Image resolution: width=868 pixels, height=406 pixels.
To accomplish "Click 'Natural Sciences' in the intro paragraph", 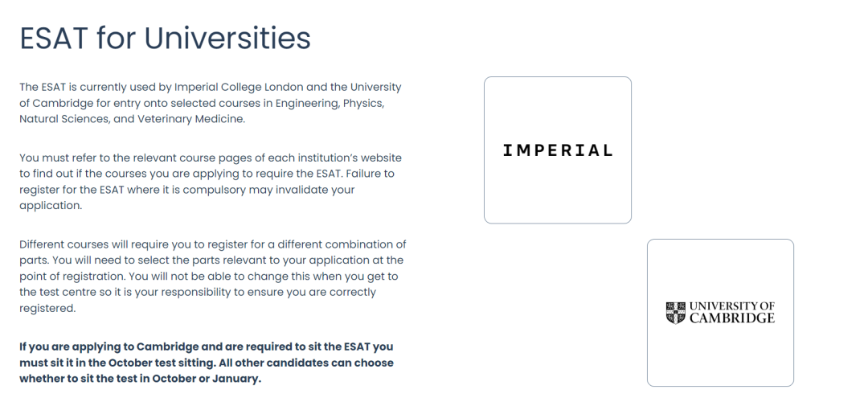I will click(x=64, y=119).
